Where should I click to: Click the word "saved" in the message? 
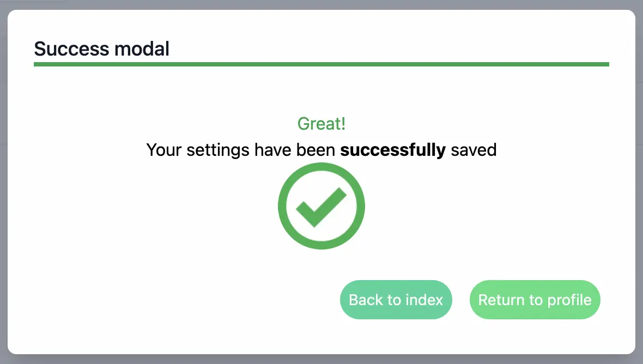[474, 150]
